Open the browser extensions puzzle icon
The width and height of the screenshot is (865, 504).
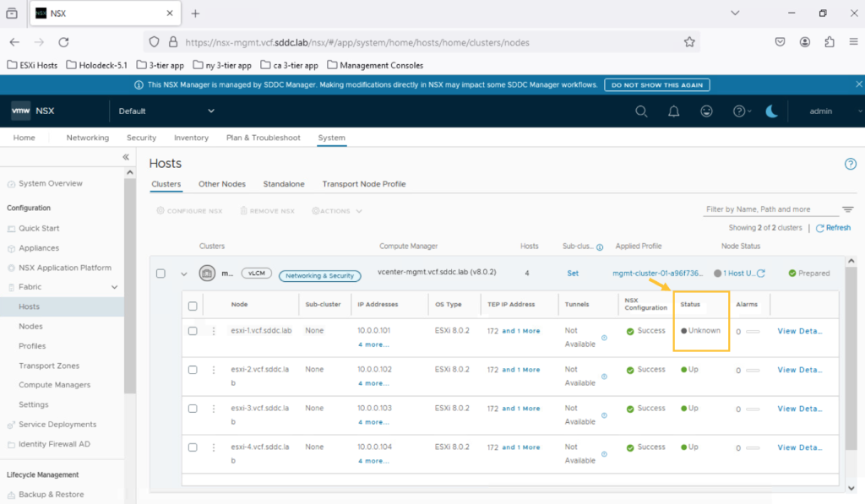[x=830, y=42]
